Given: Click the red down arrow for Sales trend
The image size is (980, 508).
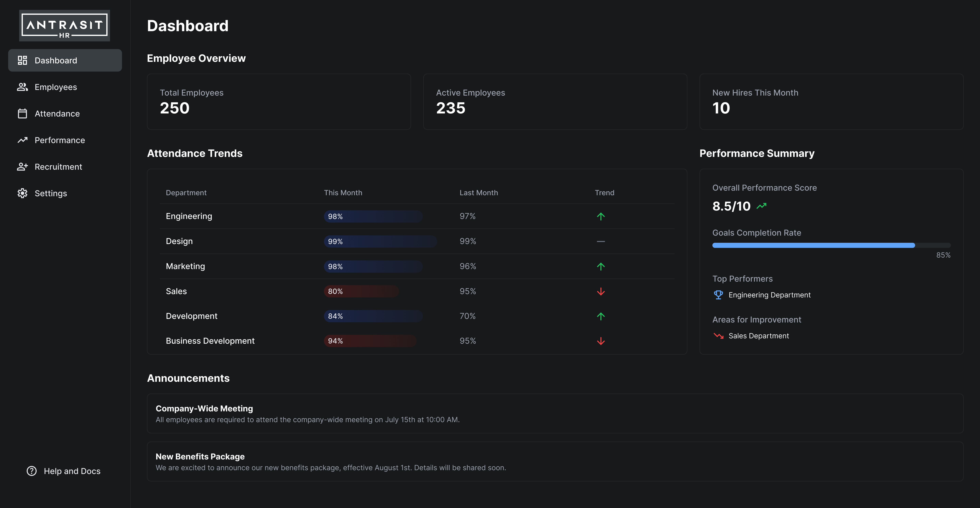Looking at the screenshot, I should tap(601, 291).
